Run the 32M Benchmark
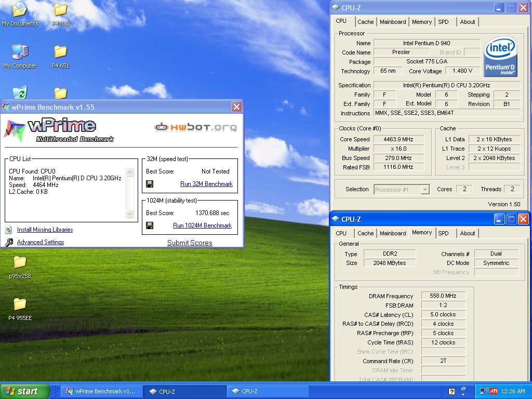 click(206, 184)
